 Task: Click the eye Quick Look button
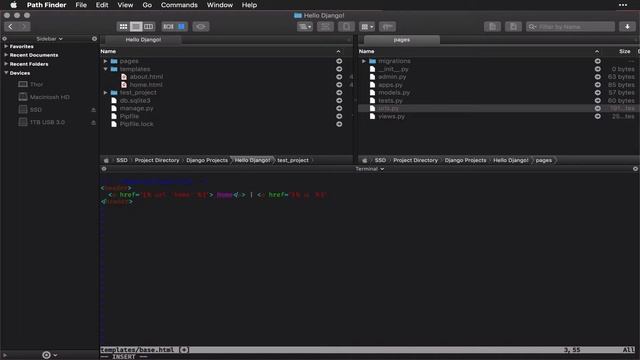pyautogui.click(x=200, y=27)
